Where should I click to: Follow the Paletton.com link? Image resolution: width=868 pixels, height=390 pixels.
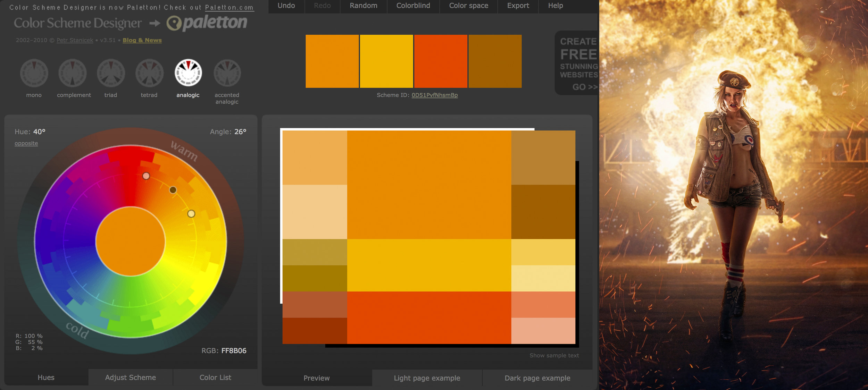point(229,7)
